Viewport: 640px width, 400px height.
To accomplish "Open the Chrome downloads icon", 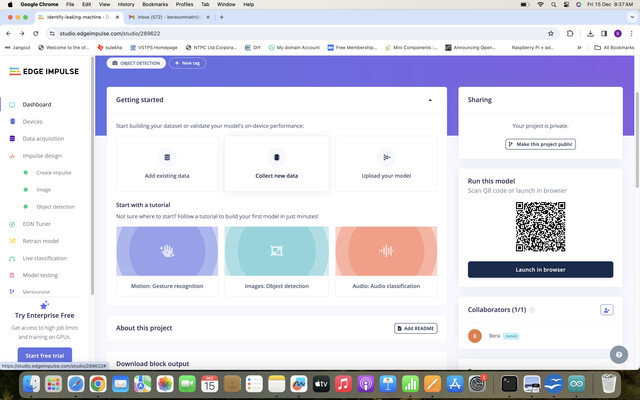I will pyautogui.click(x=590, y=33).
